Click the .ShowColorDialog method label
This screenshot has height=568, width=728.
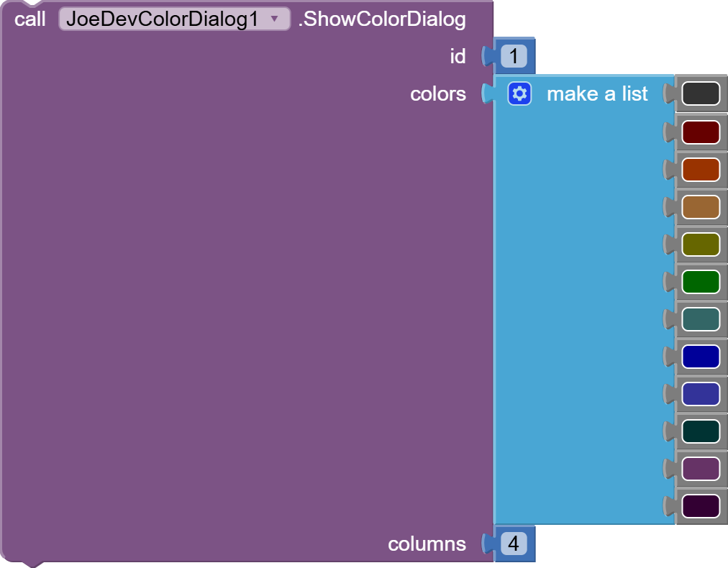click(x=382, y=19)
